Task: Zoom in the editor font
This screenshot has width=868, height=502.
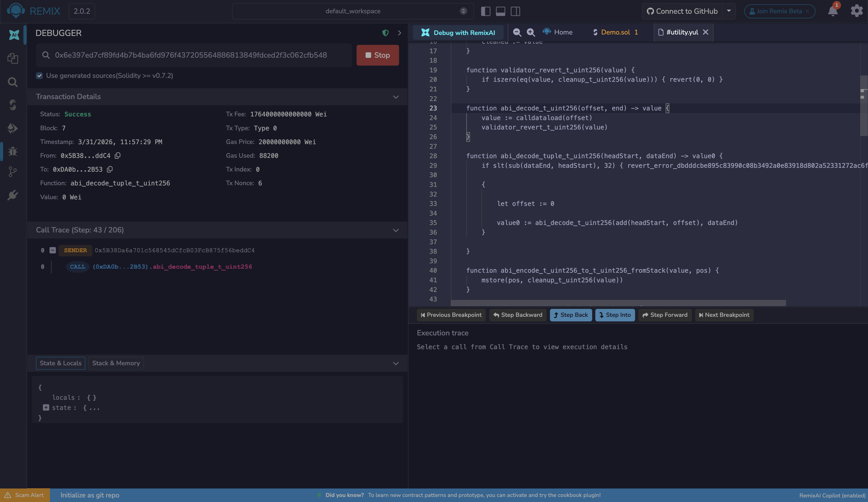Action: pyautogui.click(x=531, y=32)
